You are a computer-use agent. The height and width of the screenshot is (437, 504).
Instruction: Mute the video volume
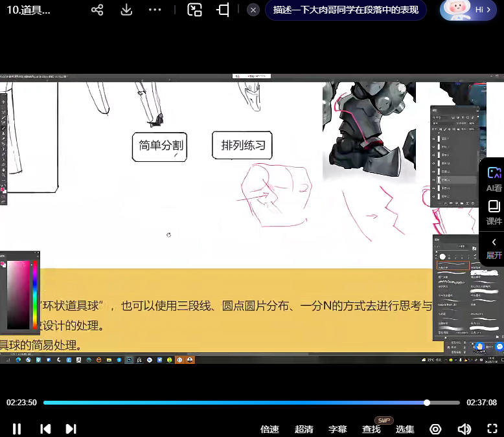click(x=464, y=429)
